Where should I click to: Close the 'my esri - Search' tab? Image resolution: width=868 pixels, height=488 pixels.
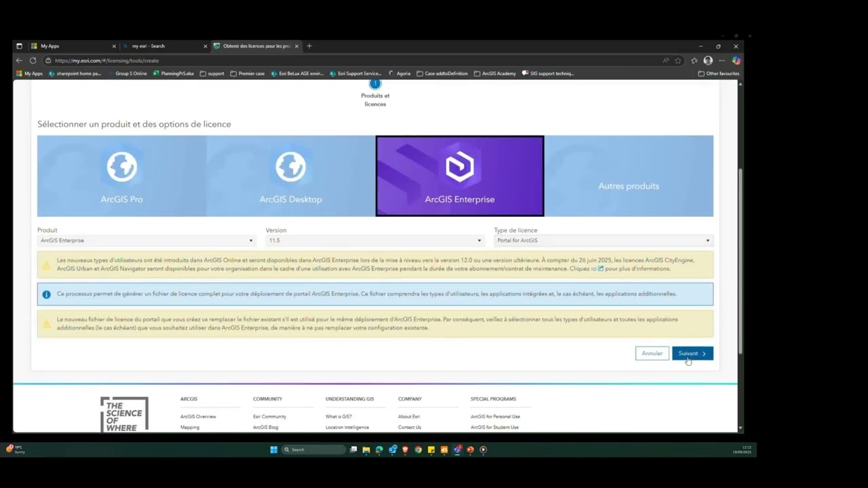click(x=205, y=46)
